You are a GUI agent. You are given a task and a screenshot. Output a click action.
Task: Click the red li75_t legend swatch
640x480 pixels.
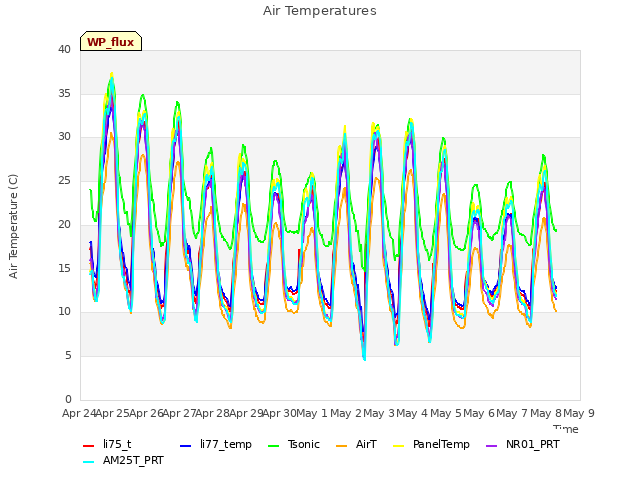click(89, 446)
